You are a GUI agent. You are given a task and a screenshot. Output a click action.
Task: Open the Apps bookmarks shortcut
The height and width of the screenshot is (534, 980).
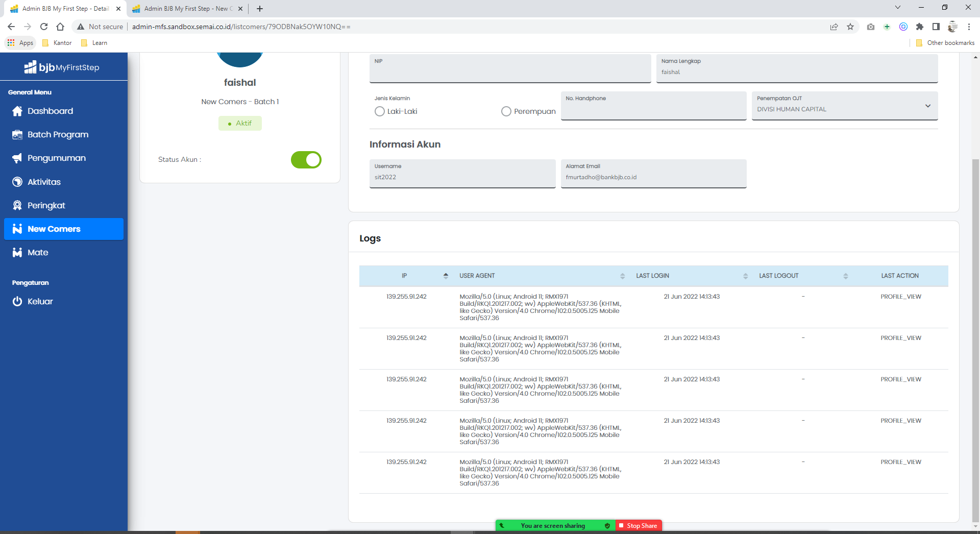(20, 43)
